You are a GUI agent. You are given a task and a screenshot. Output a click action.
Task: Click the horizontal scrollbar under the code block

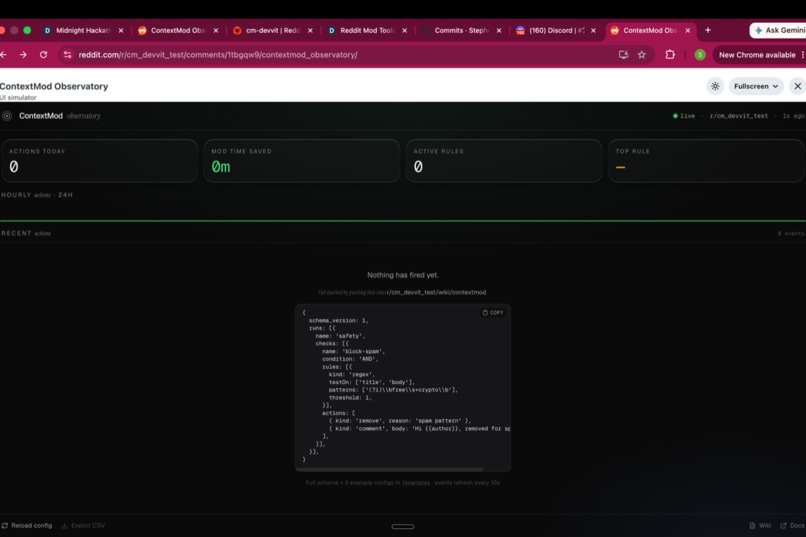(x=390, y=469)
